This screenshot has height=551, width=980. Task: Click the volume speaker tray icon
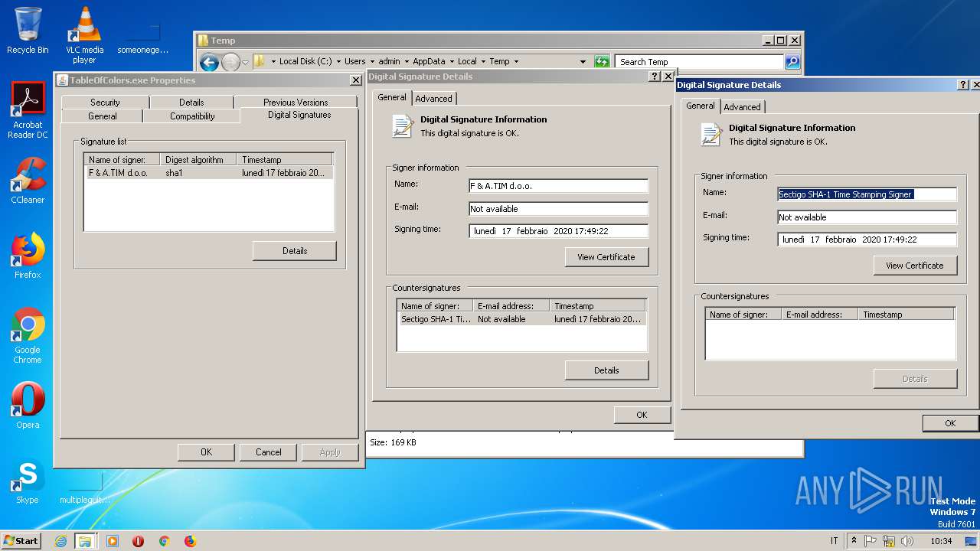coord(908,541)
